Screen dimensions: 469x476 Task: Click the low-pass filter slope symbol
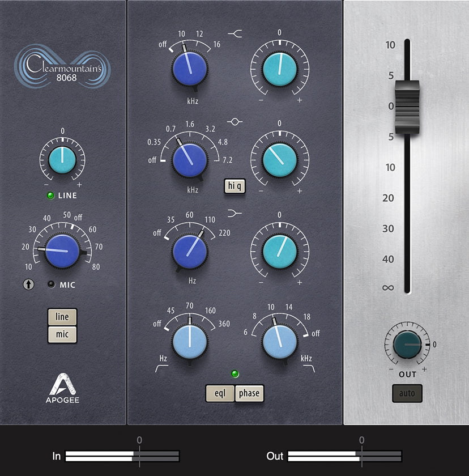pos(309,368)
